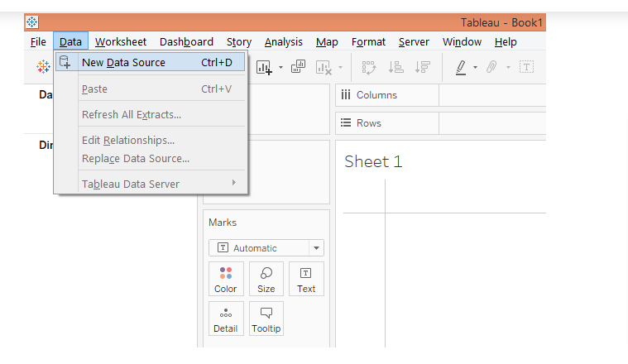Expand Tableau Data Server submenu
The width and height of the screenshot is (628, 364).
tap(151, 184)
